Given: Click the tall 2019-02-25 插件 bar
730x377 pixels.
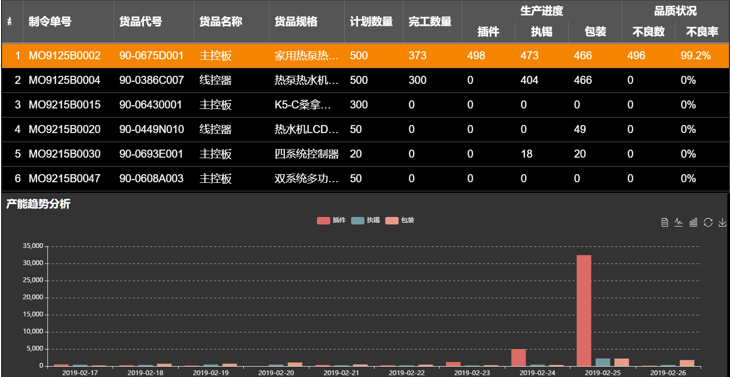Looking at the screenshot, I should pyautogui.click(x=584, y=310).
